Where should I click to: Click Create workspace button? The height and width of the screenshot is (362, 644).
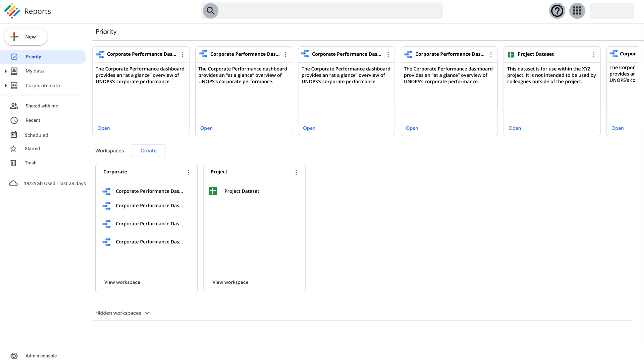tap(148, 150)
